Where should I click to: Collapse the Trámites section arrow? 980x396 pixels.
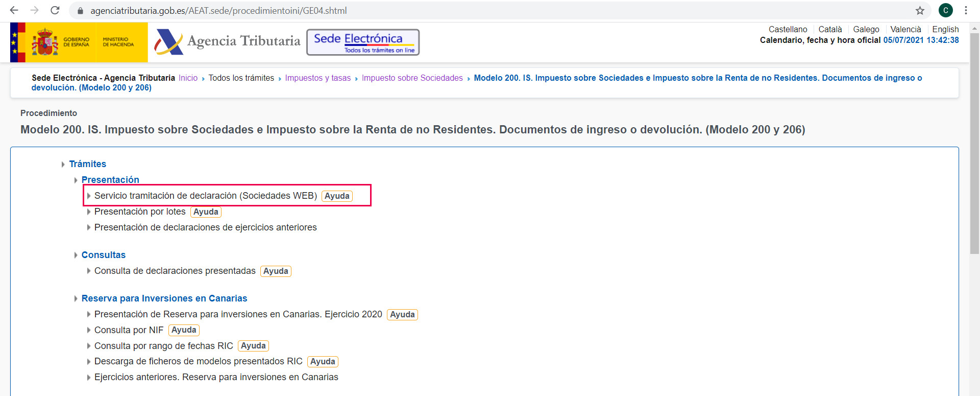click(63, 164)
